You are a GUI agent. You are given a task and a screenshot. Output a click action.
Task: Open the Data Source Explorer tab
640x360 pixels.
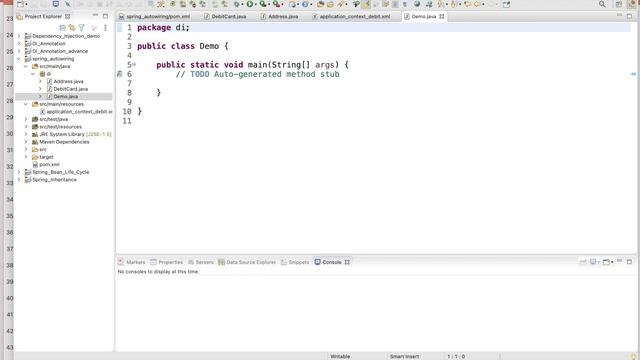tap(247, 262)
